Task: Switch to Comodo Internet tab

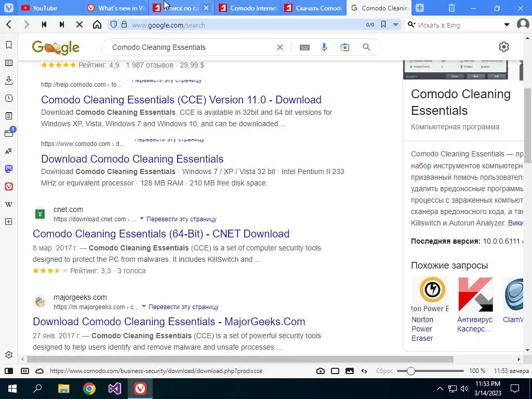Action: click(248, 8)
